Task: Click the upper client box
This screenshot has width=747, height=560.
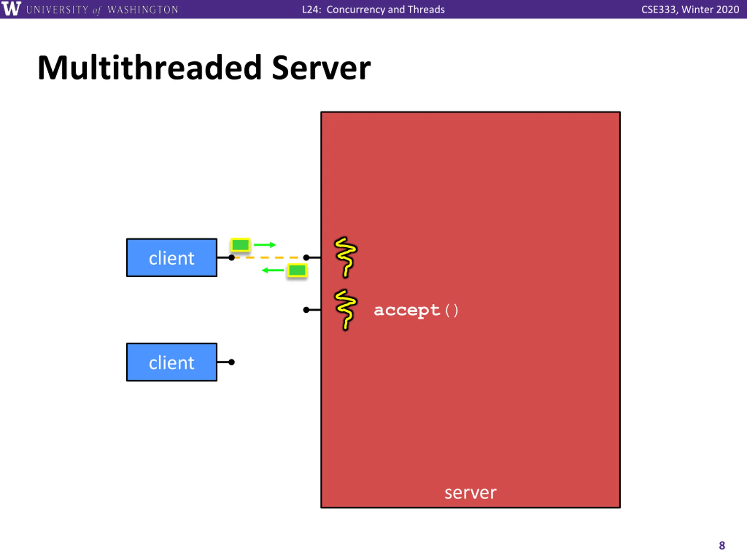Action: pyautogui.click(x=172, y=258)
